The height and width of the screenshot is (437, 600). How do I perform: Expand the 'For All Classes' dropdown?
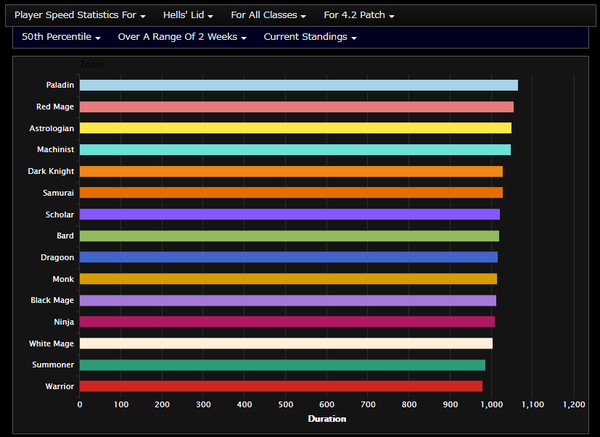coord(268,15)
